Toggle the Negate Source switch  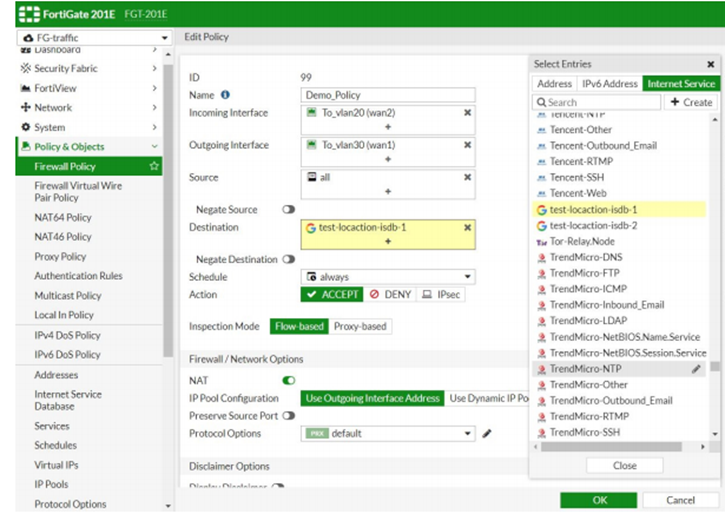(289, 210)
